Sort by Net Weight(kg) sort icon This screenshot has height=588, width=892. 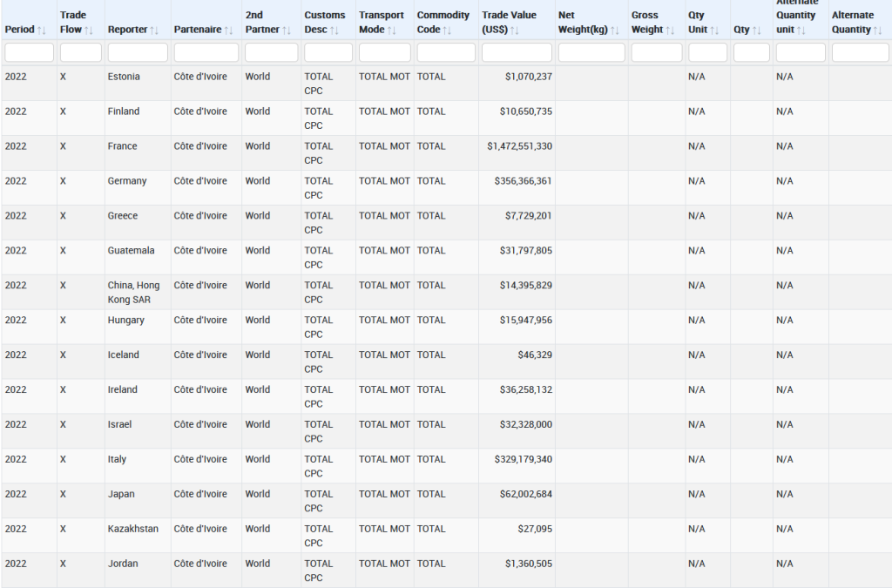click(615, 30)
